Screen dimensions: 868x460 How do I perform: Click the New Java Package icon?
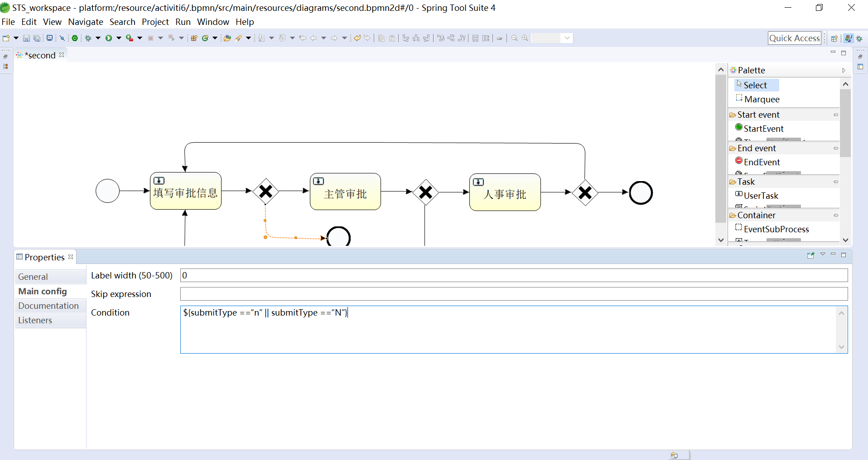(x=194, y=38)
